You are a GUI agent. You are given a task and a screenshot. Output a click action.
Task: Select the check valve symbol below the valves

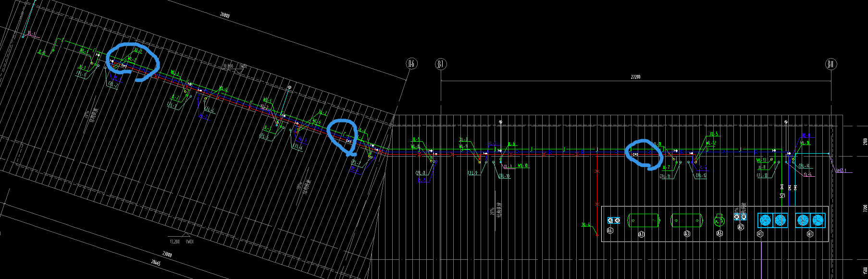tap(782, 195)
